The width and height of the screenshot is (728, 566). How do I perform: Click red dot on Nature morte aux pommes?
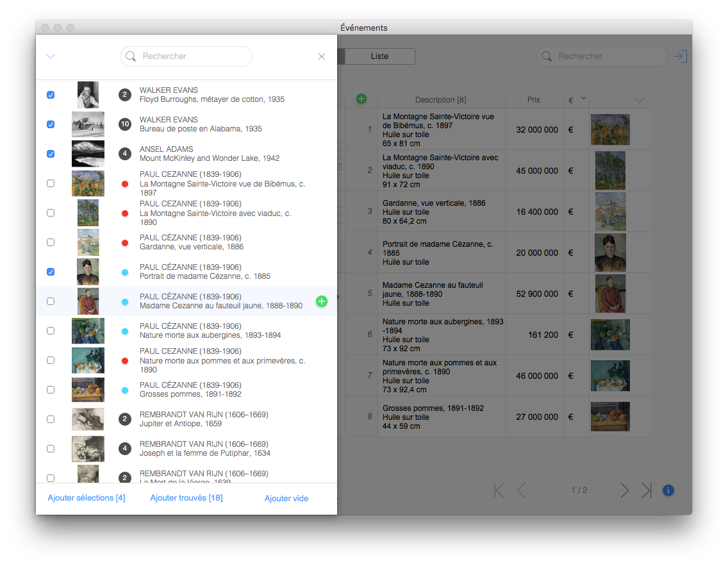click(x=125, y=361)
